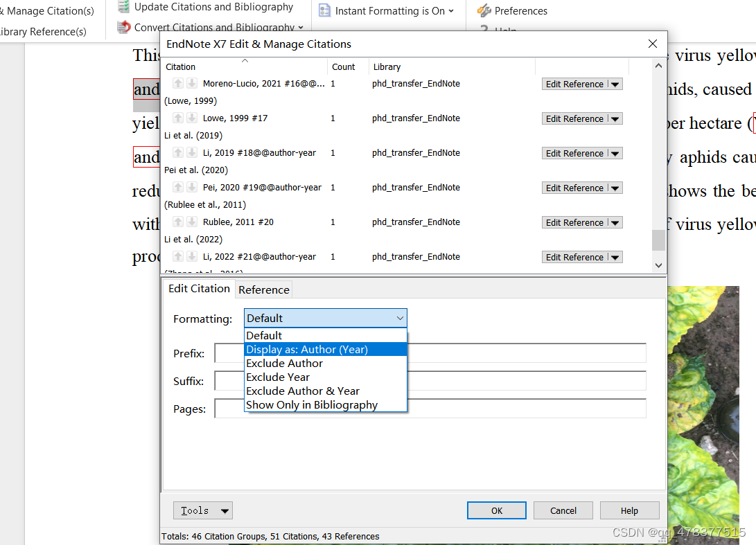
Task: Click the (Rublee et al., 2011) group label
Action: pos(205,205)
